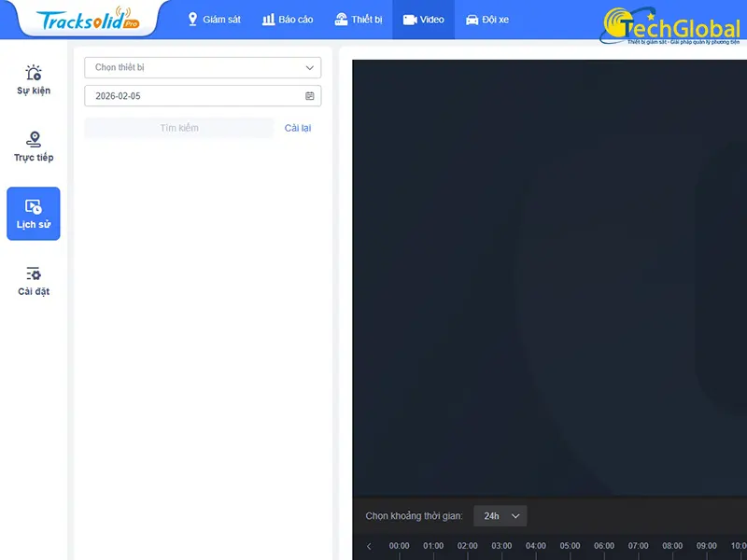Select the Trực tiếp live view icon

pos(34,147)
